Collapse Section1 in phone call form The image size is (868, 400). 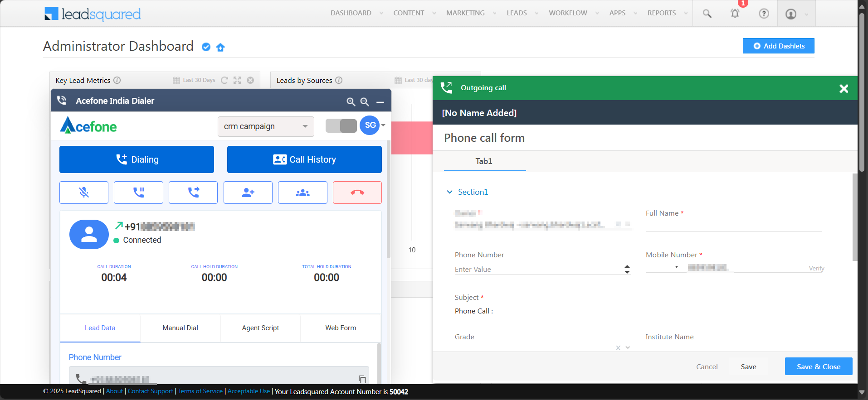[450, 192]
